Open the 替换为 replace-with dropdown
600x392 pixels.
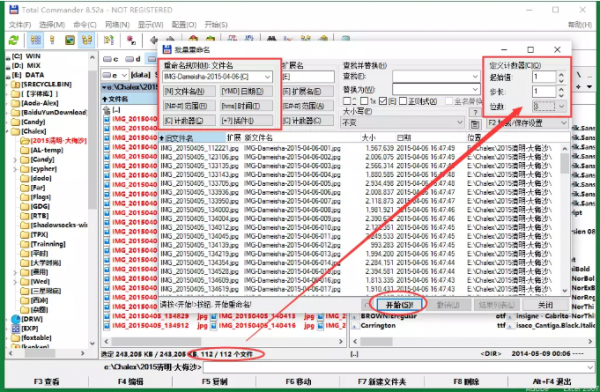(x=475, y=89)
